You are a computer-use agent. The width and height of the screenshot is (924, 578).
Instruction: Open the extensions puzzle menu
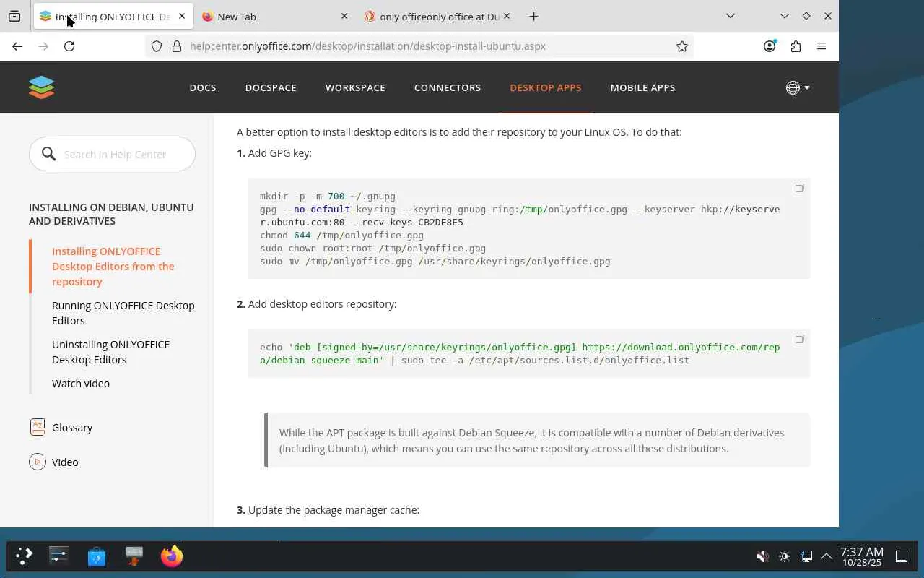796,46
